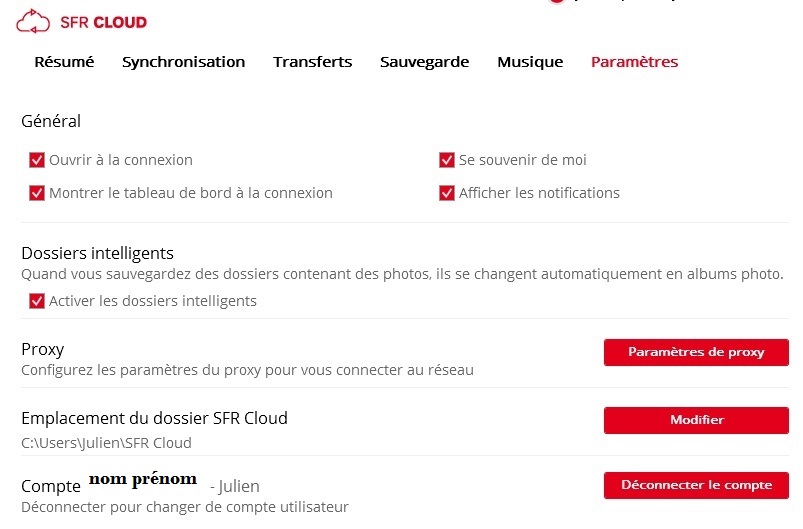This screenshot has width=803, height=529.
Task: Click the Général section heading
Action: pyautogui.click(x=51, y=122)
